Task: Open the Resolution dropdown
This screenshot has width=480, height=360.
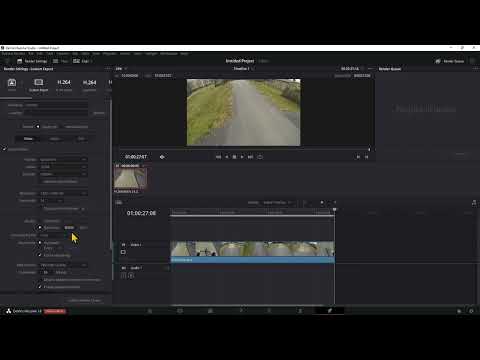Action: click(x=63, y=193)
